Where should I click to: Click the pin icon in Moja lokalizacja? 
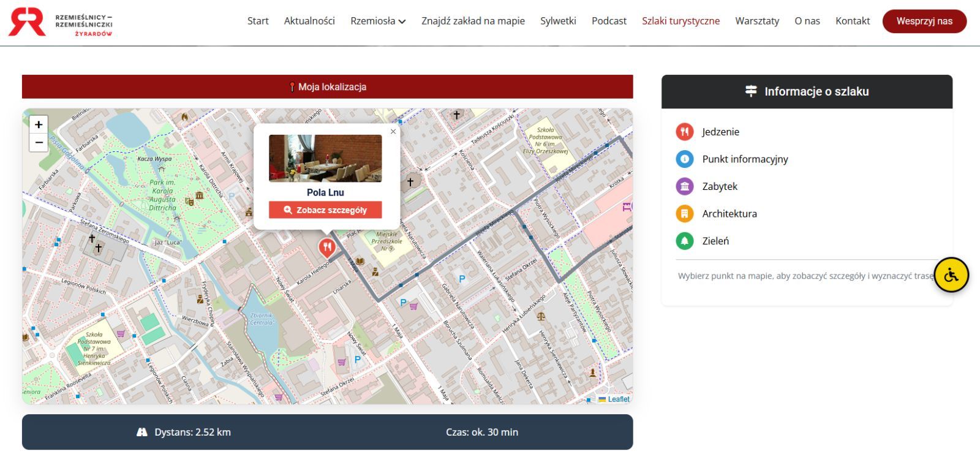coord(292,87)
